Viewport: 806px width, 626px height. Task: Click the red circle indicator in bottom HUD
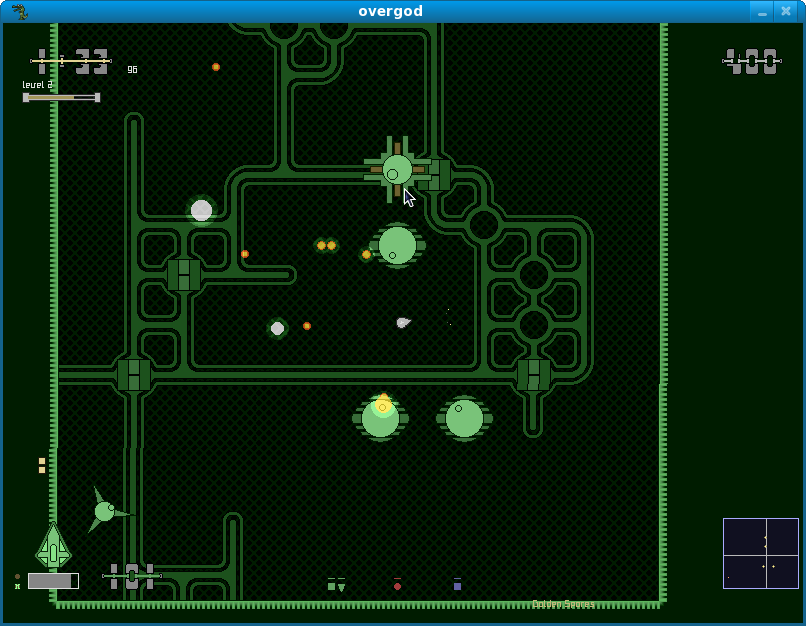tap(397, 585)
